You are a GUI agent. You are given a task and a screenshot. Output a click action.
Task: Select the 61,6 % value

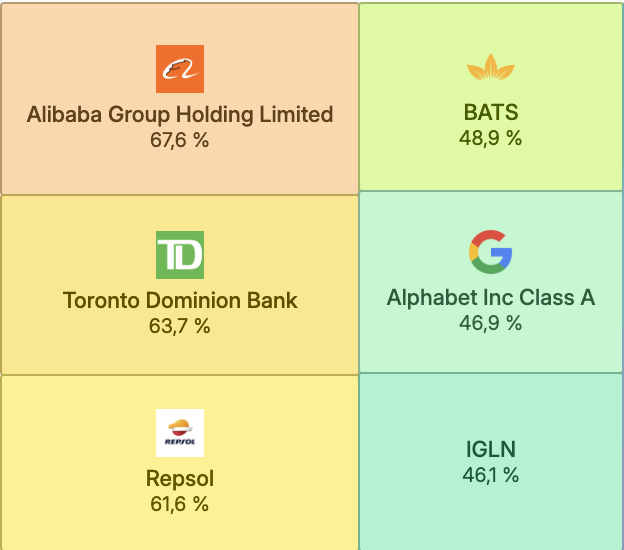(x=180, y=504)
